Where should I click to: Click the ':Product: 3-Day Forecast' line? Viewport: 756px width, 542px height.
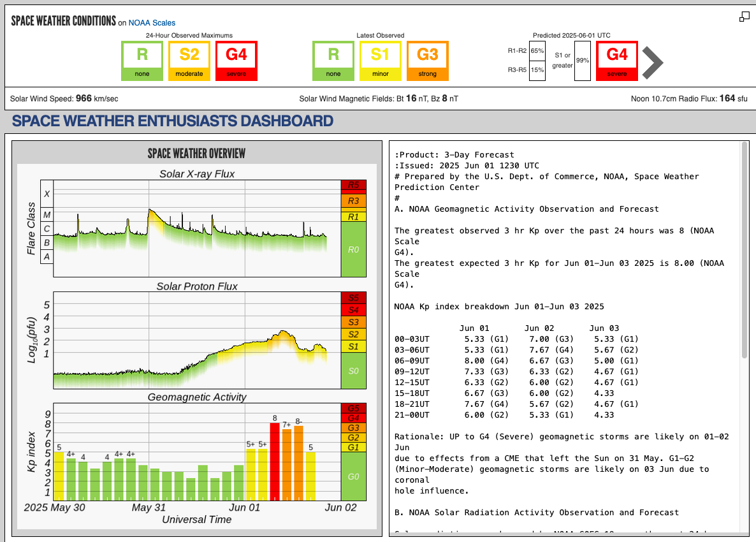[454, 155]
